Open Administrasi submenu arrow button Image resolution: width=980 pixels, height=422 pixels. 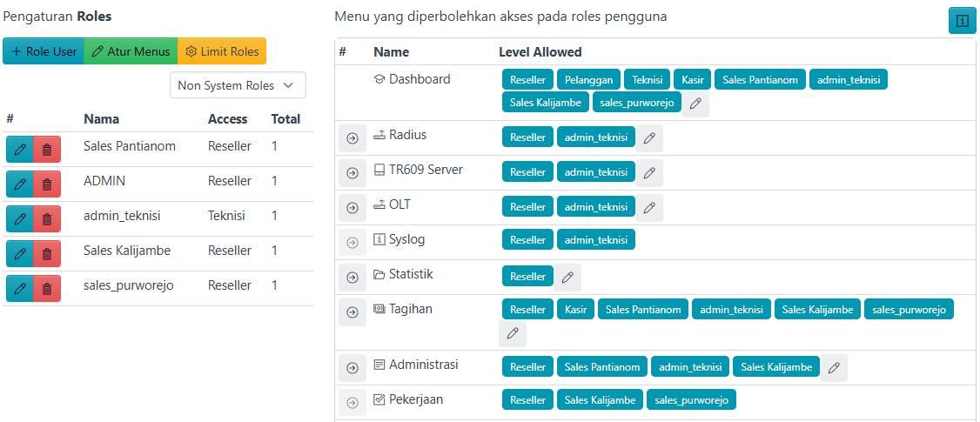tap(352, 368)
